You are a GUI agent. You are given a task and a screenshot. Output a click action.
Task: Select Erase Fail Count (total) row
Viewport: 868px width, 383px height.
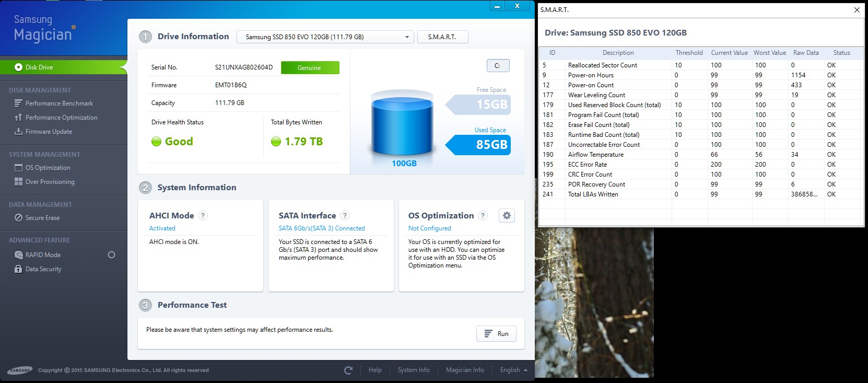coord(701,125)
